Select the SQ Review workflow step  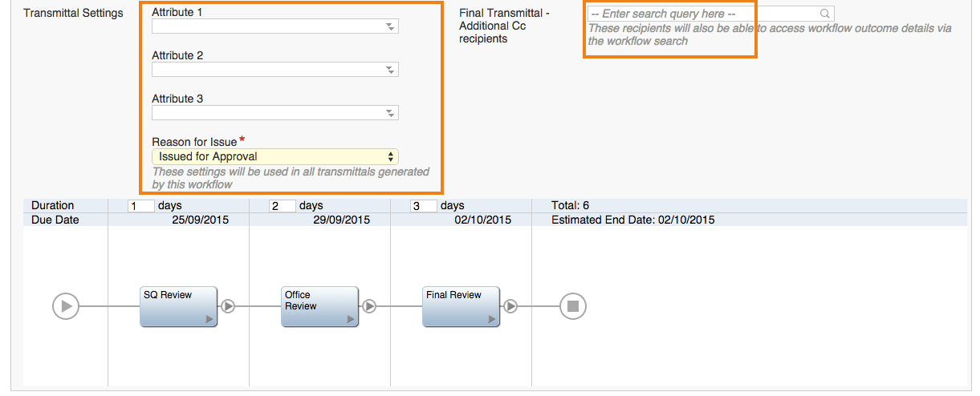(178, 306)
